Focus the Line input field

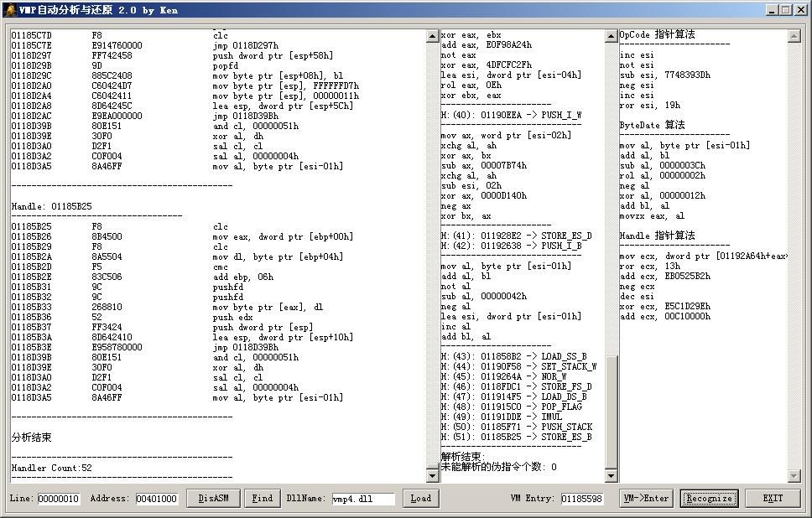pos(59,499)
